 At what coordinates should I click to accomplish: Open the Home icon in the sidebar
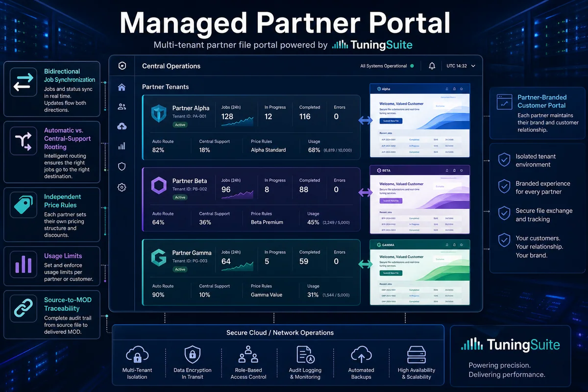click(122, 87)
